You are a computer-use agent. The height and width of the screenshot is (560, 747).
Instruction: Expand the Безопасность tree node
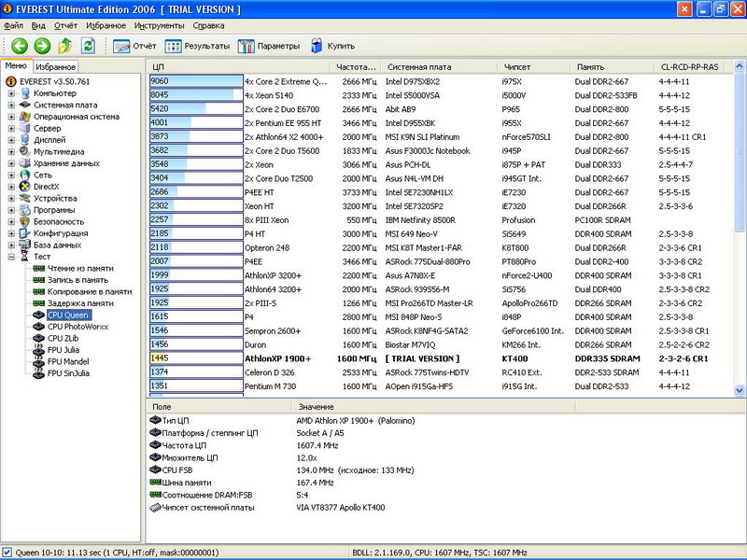tap(11, 221)
